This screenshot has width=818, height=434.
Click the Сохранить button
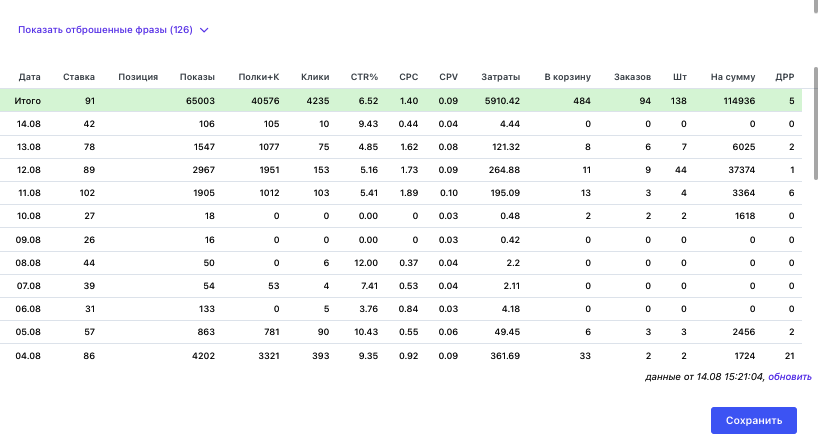coord(754,420)
